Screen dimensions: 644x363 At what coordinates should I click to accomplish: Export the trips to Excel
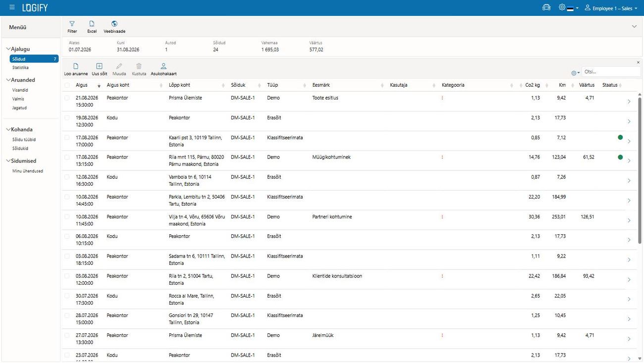tap(92, 27)
